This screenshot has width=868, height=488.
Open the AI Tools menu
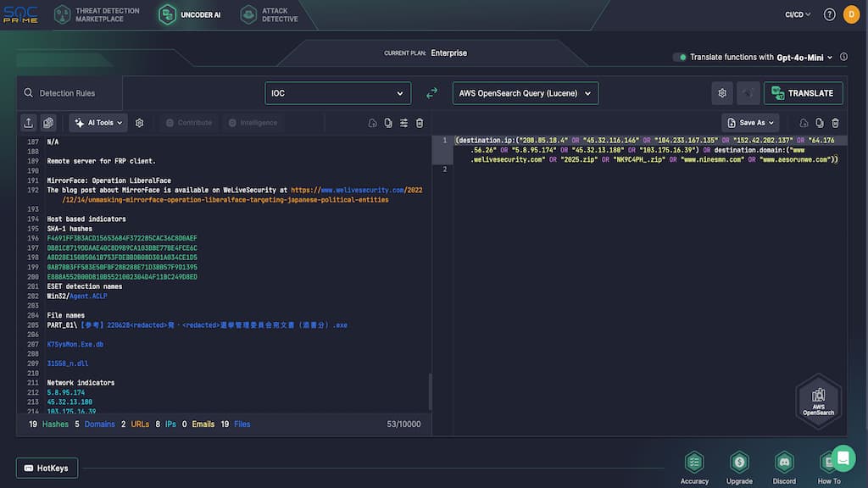coord(98,123)
